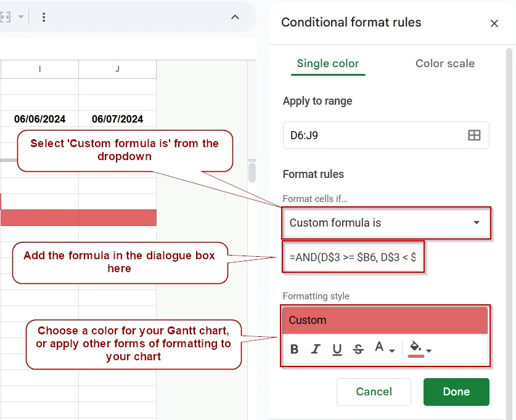Toggle strikethrough in Formatting style

(358, 349)
